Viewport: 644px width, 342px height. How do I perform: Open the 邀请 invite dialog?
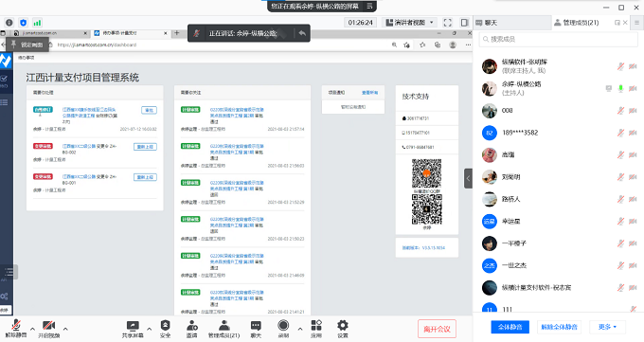point(192,329)
